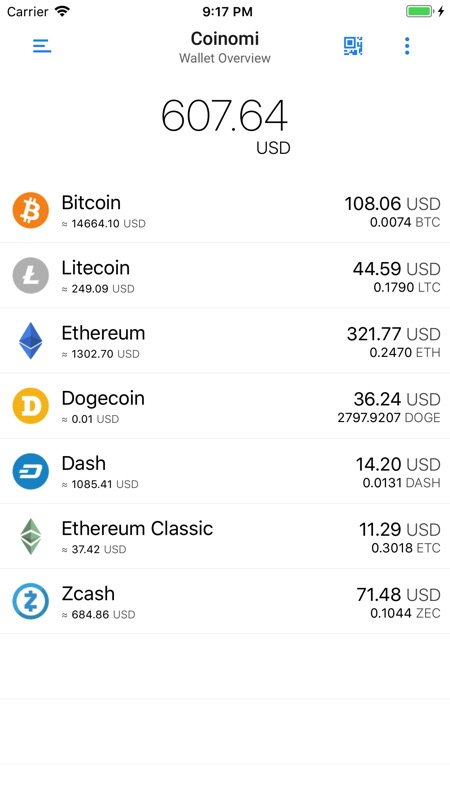Image resolution: width=450 pixels, height=800 pixels.
Task: Tap the orange Bitcoin coin icon
Action: pos(31,210)
